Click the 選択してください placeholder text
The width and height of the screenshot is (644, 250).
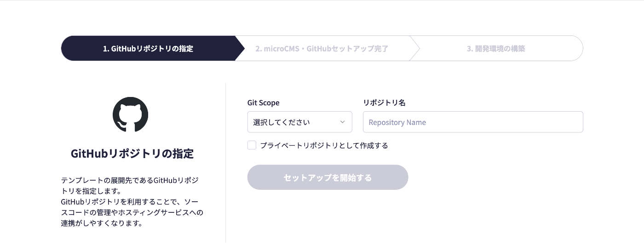pos(282,122)
